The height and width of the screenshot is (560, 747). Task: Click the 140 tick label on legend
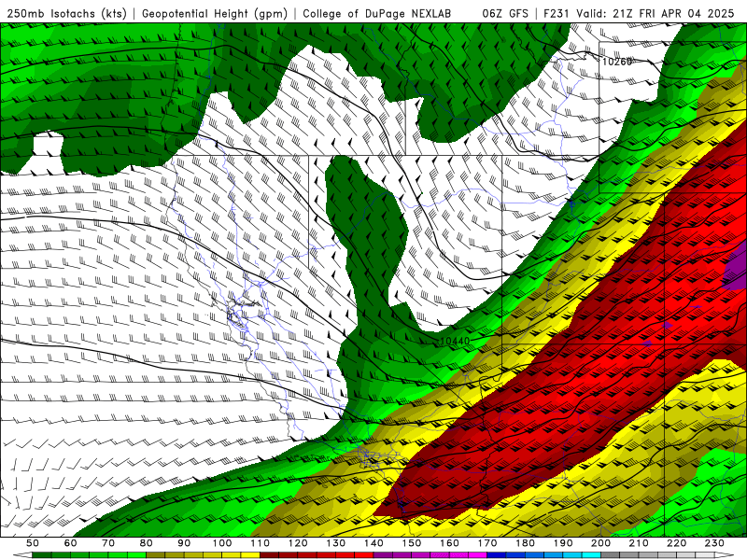point(373,543)
